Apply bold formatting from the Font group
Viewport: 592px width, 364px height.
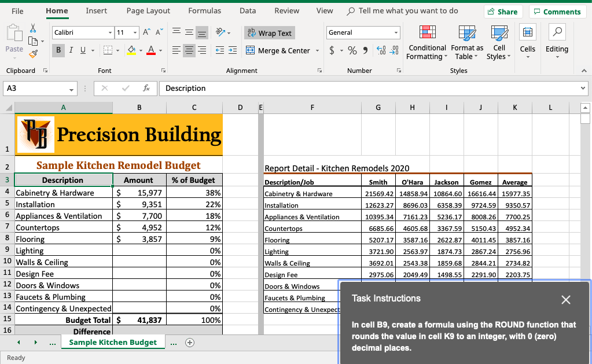click(58, 50)
